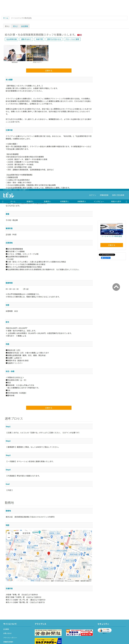
Task: Zoom in on the map with plus
Action: click(9, 533)
